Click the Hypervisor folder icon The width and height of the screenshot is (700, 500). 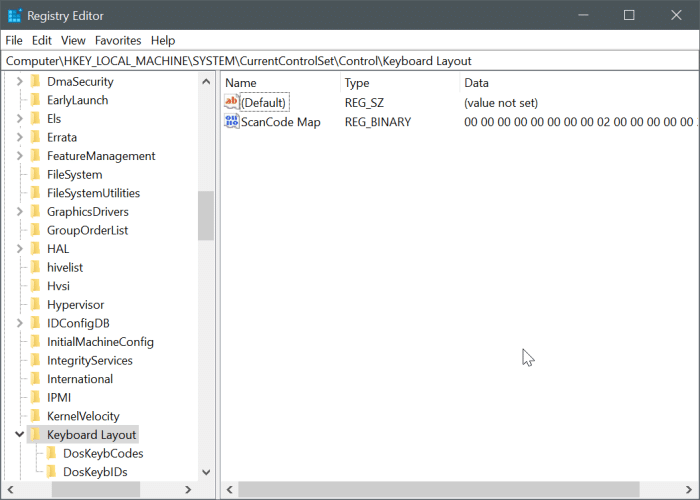coord(36,304)
